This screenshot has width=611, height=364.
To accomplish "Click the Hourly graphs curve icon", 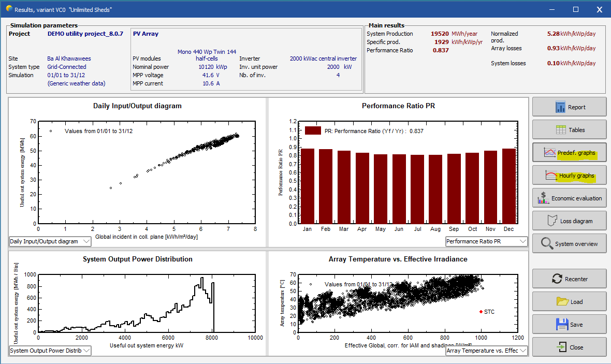I will pyautogui.click(x=551, y=176).
